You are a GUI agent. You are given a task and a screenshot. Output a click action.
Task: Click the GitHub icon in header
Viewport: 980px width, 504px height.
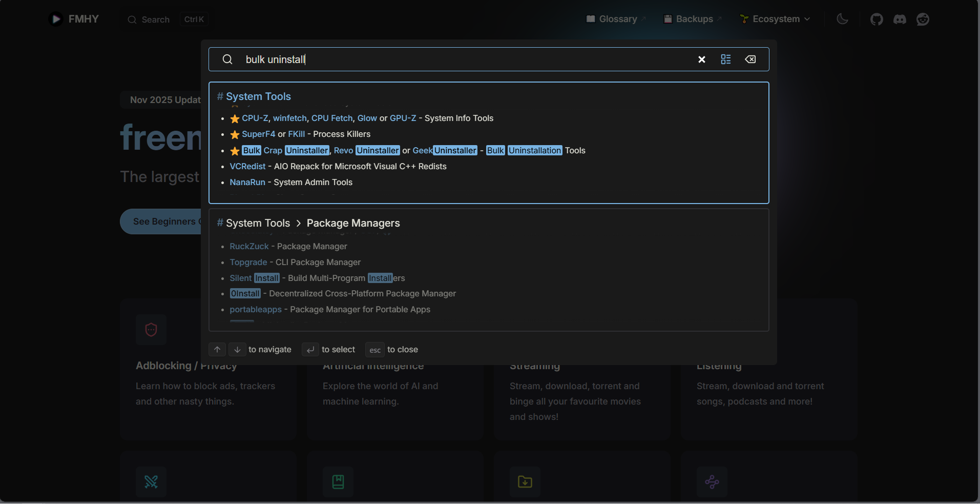[x=877, y=19]
